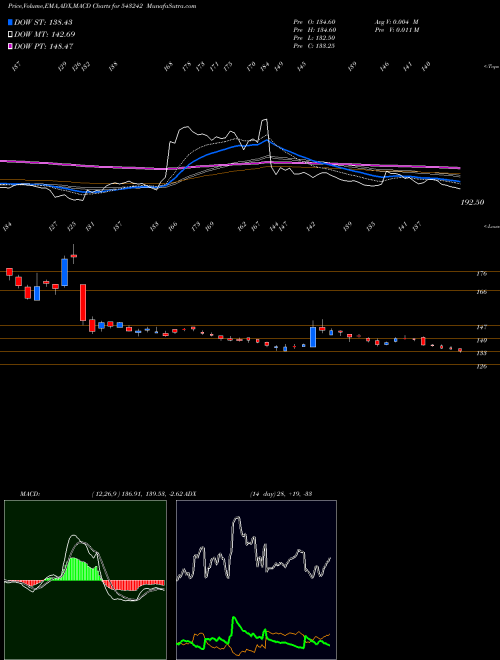
Task: Click the 'MACD:' panel heading
Action: [29, 493]
